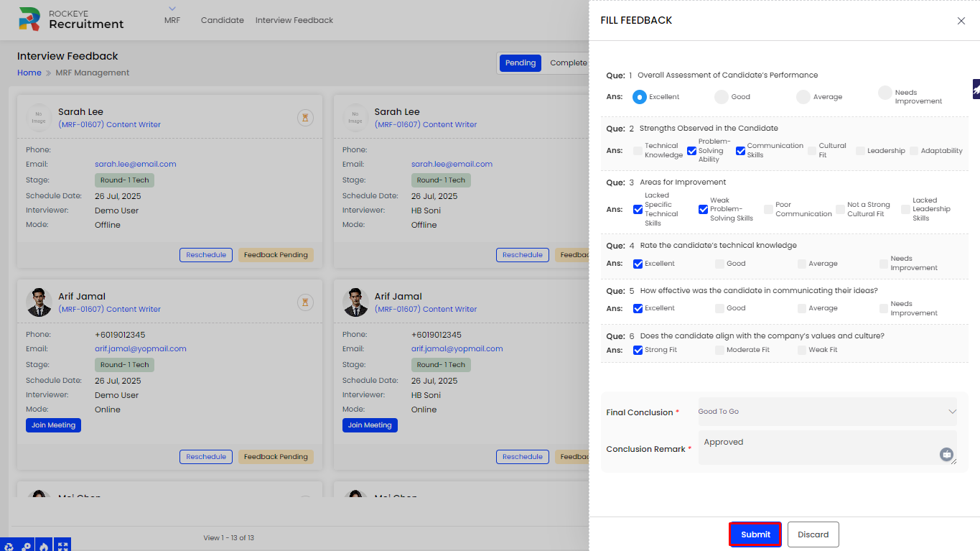
Task: Uncheck the Problem-Solving Ability checkbox
Action: click(x=692, y=151)
